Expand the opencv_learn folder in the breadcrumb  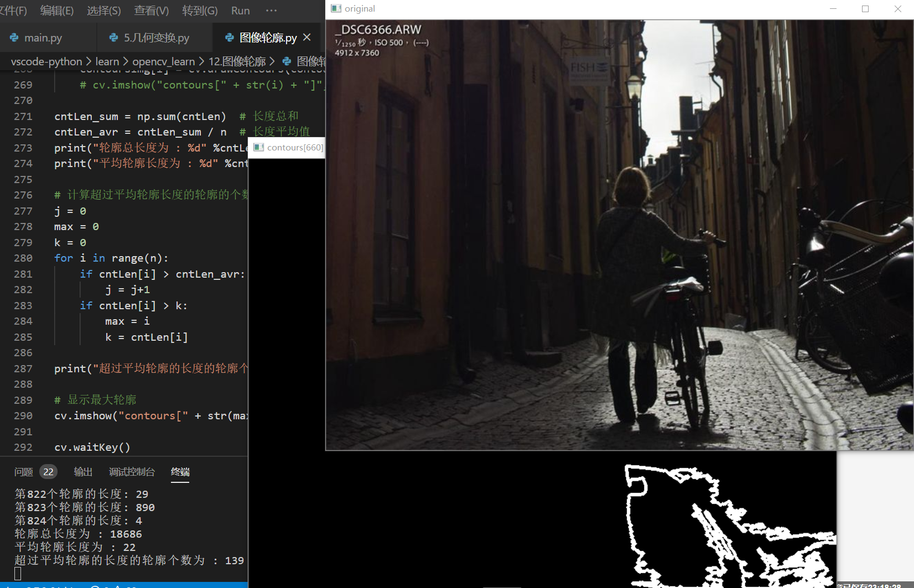(x=164, y=61)
